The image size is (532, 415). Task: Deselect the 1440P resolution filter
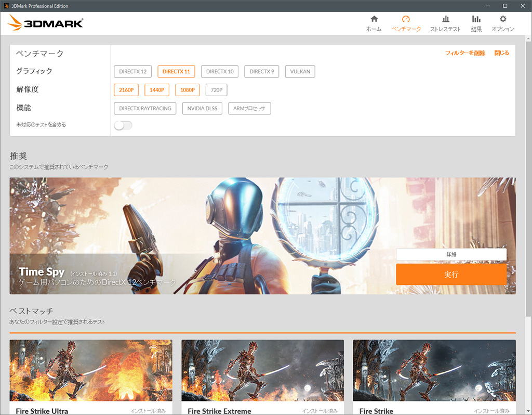[x=157, y=90]
